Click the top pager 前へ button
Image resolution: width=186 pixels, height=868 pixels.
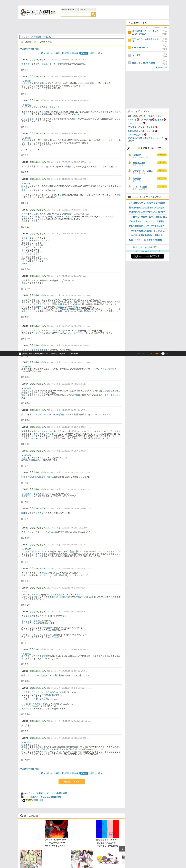pyautogui.click(x=42, y=53)
